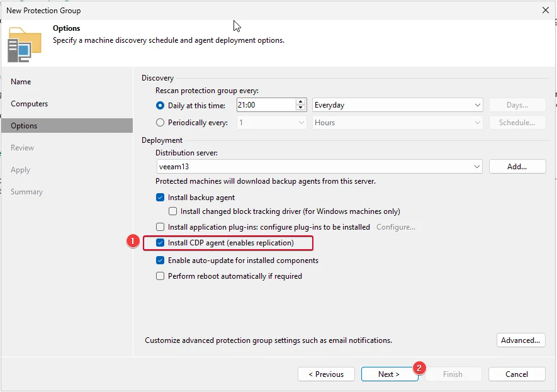Click the Add... distribution server button
The height and width of the screenshot is (392, 557).
pyautogui.click(x=517, y=167)
